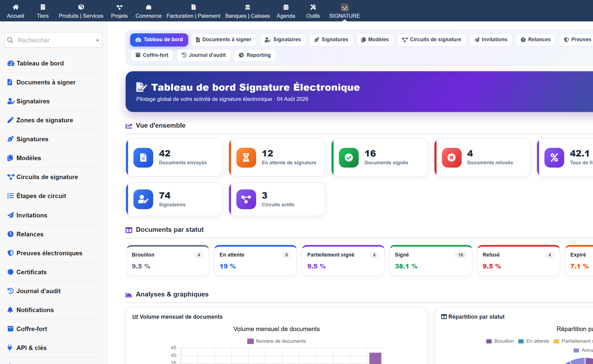593x364 pixels.
Task: Open the Invitations tab
Action: [491, 40]
